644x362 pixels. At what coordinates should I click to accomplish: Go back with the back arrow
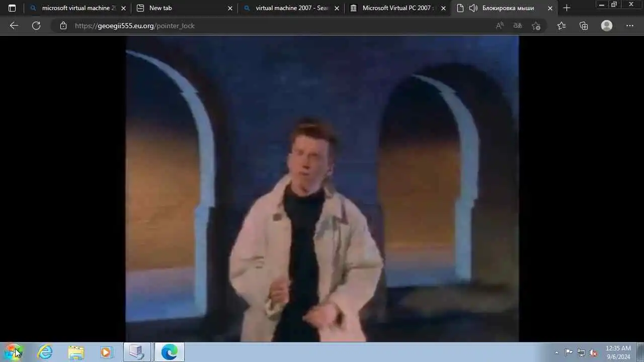[14, 26]
